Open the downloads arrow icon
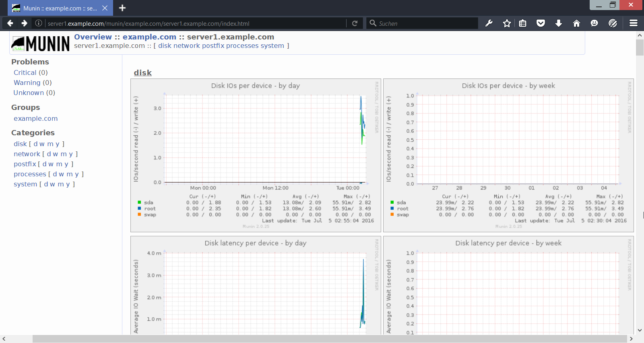Screen dimensions: 644x343 pyautogui.click(x=559, y=23)
